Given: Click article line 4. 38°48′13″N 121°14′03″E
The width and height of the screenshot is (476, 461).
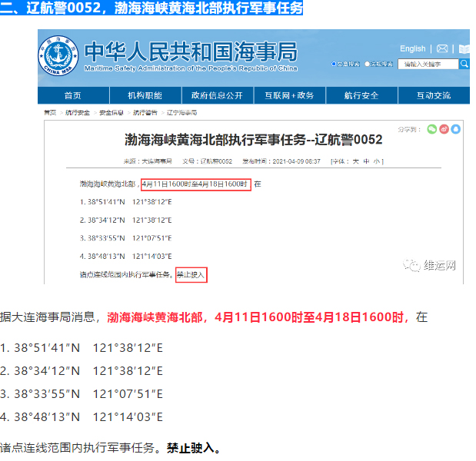Looking at the screenshot, I should coord(82,417).
